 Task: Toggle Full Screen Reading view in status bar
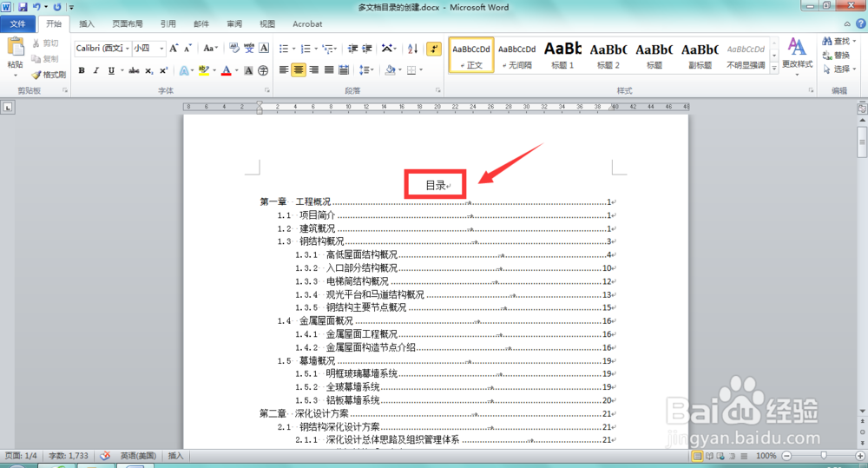coord(709,456)
